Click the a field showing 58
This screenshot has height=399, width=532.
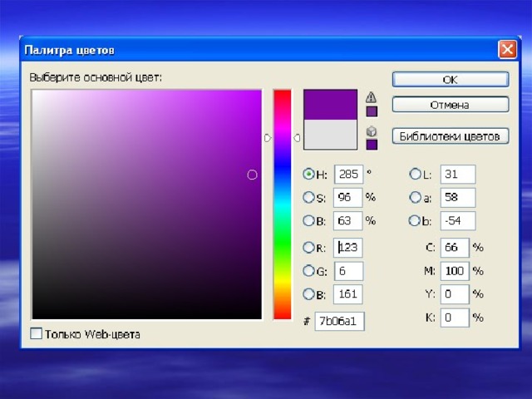pos(458,197)
